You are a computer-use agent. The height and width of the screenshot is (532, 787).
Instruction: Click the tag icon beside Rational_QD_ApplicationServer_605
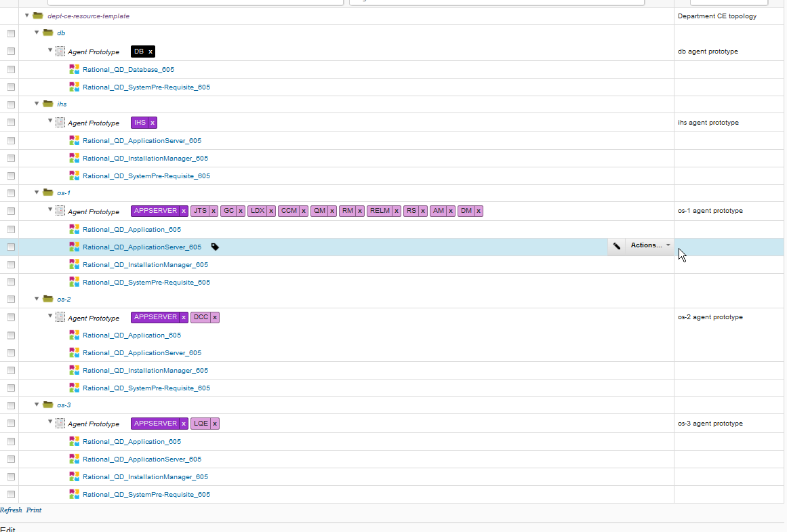click(215, 247)
